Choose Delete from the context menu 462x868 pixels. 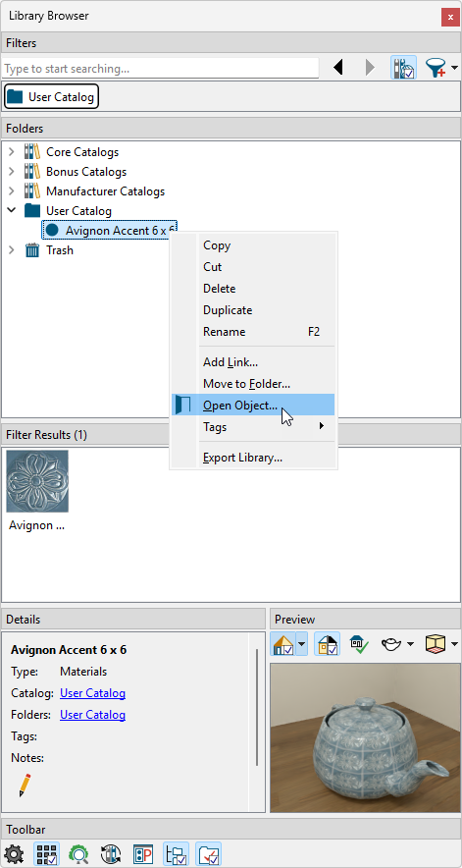pos(253,289)
